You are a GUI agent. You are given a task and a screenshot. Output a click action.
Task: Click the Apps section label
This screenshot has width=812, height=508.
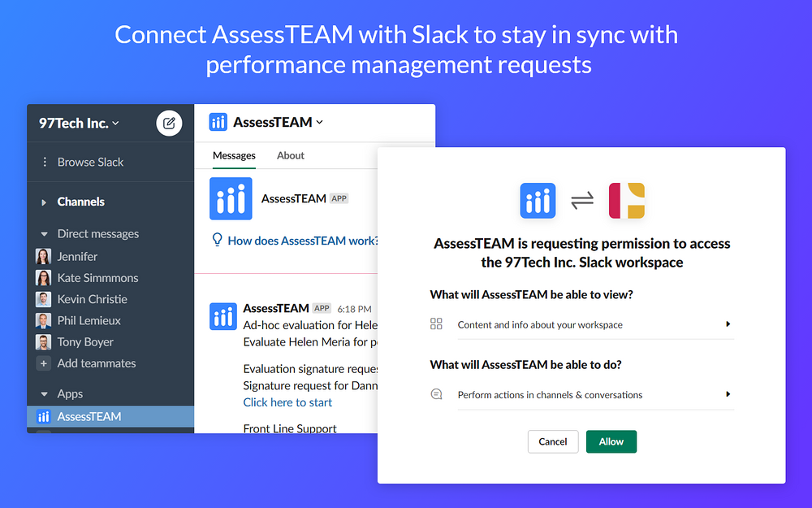70,394
